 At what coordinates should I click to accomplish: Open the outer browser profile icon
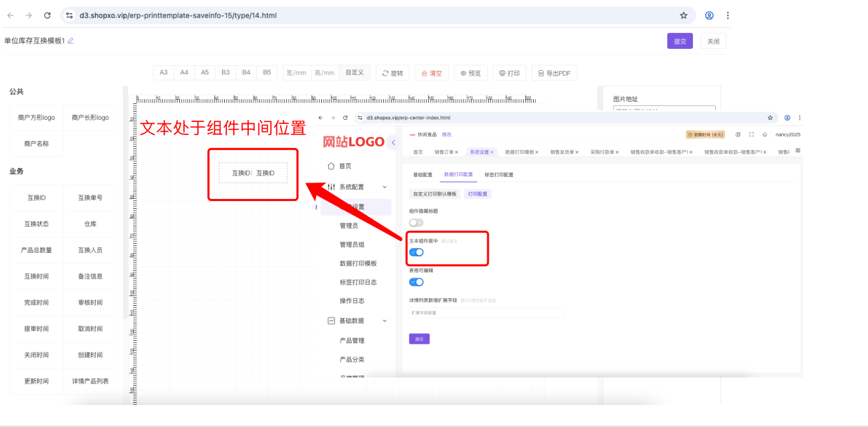(x=709, y=15)
